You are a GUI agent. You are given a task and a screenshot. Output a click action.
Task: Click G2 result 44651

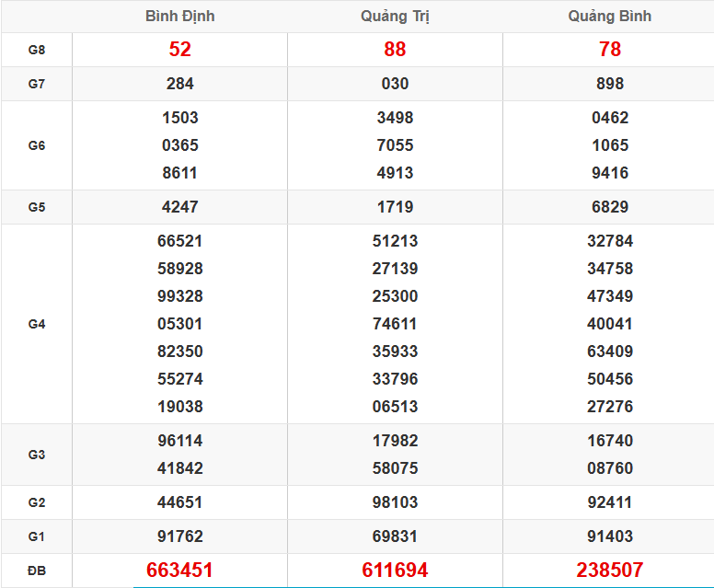(180, 502)
